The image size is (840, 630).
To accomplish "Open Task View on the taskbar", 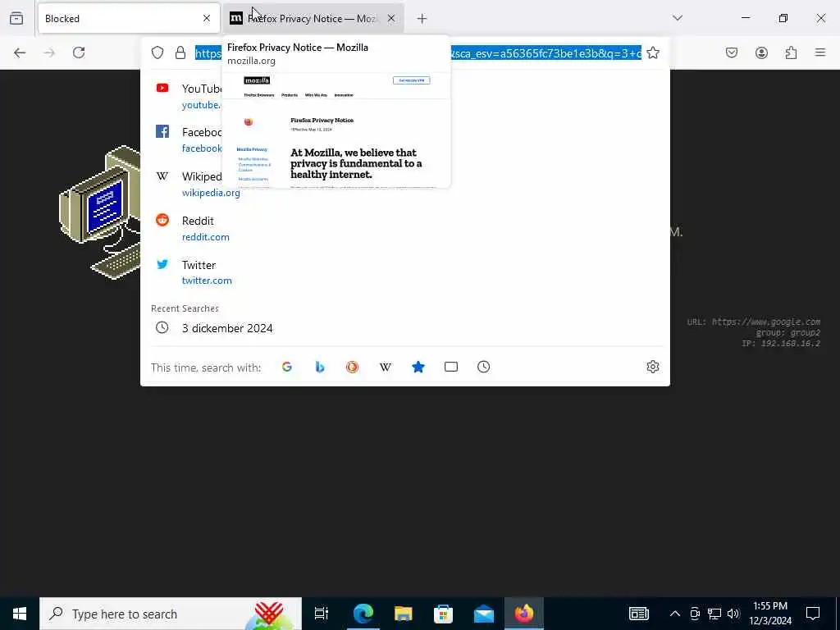I will 322,614.
